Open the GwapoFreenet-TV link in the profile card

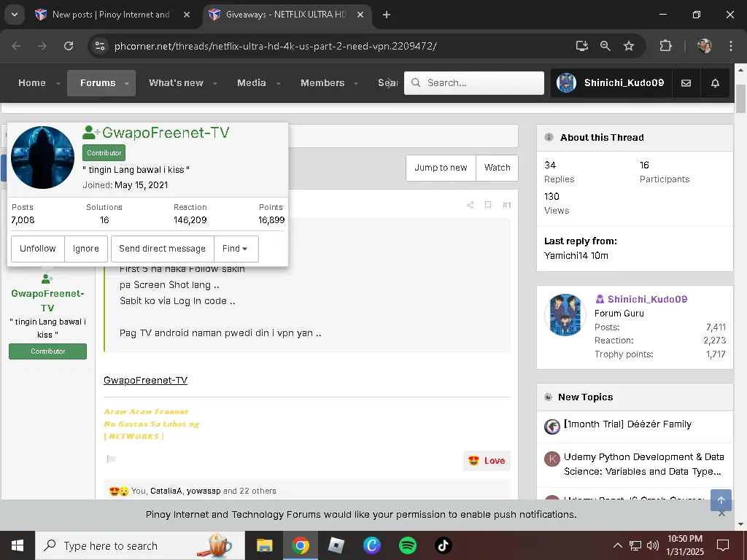point(166,133)
